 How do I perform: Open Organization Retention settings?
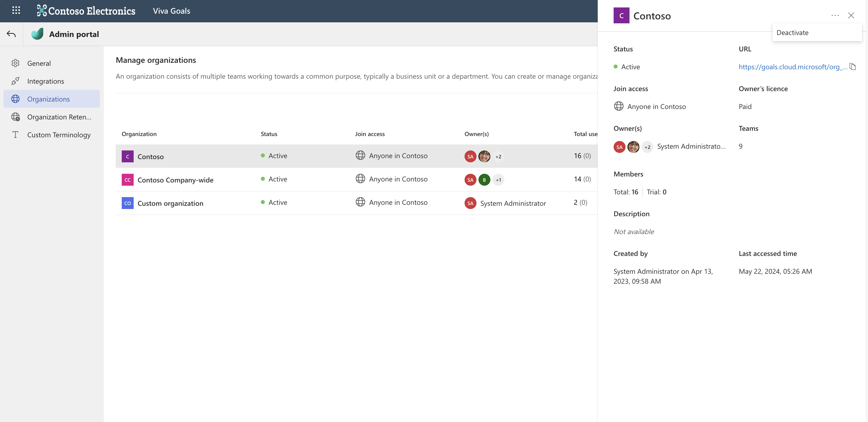(59, 117)
